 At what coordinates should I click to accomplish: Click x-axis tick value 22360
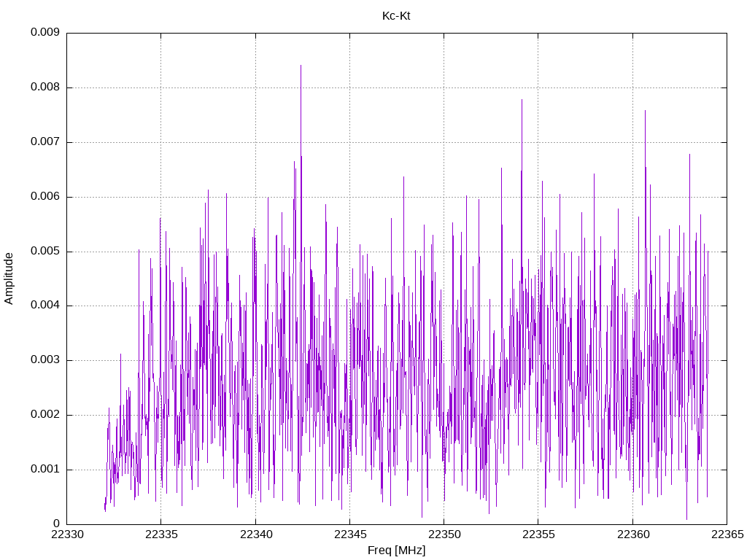click(x=633, y=534)
